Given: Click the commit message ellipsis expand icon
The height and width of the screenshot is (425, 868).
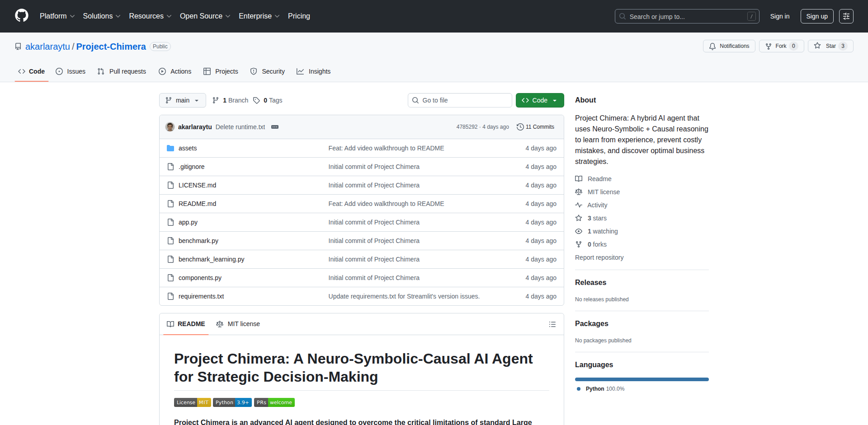Looking at the screenshot, I should pyautogui.click(x=275, y=127).
